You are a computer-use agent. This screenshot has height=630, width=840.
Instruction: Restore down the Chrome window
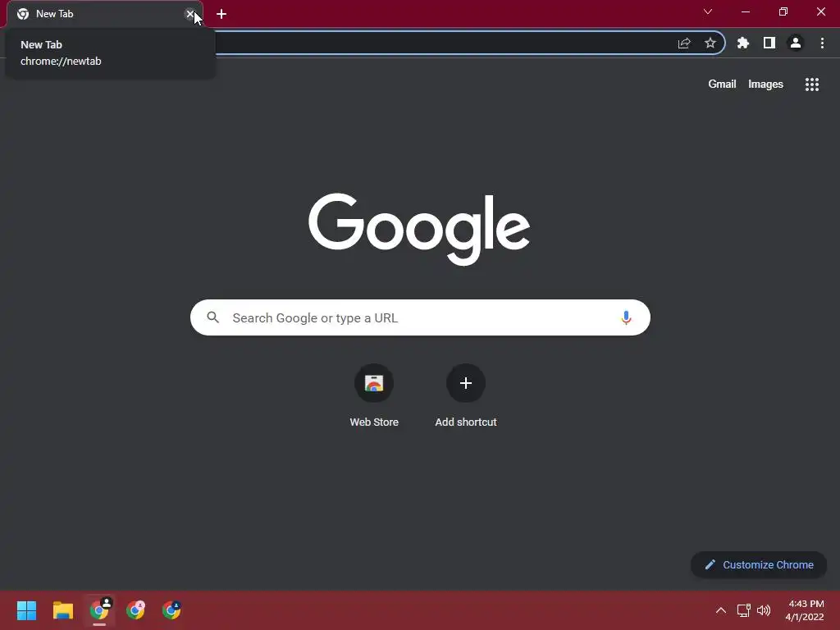coord(783,11)
